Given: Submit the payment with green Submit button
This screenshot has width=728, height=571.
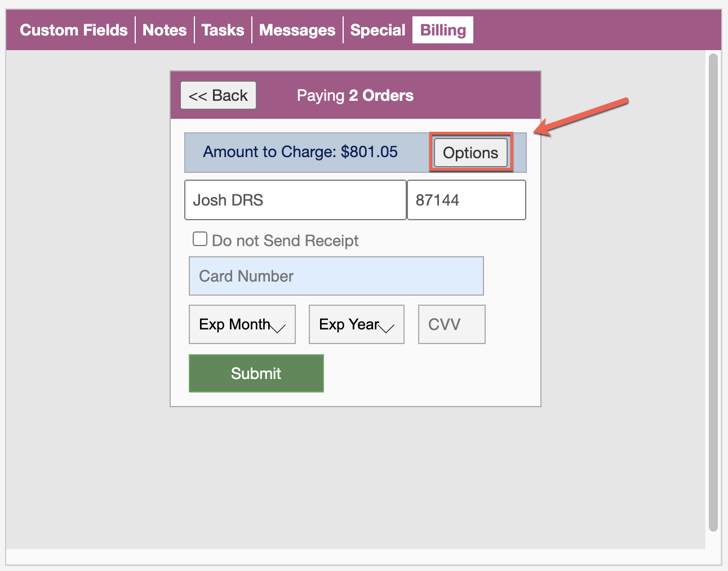Looking at the screenshot, I should pos(256,373).
